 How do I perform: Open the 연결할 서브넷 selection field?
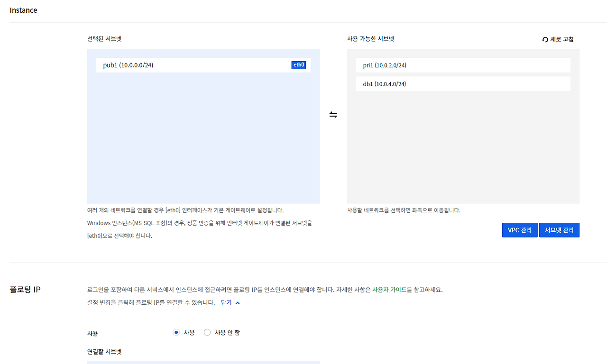(x=203, y=363)
